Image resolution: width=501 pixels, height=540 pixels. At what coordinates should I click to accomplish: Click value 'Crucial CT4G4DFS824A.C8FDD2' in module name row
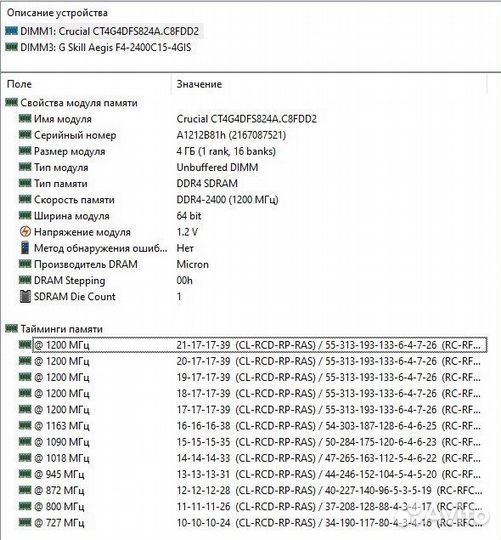(x=247, y=119)
